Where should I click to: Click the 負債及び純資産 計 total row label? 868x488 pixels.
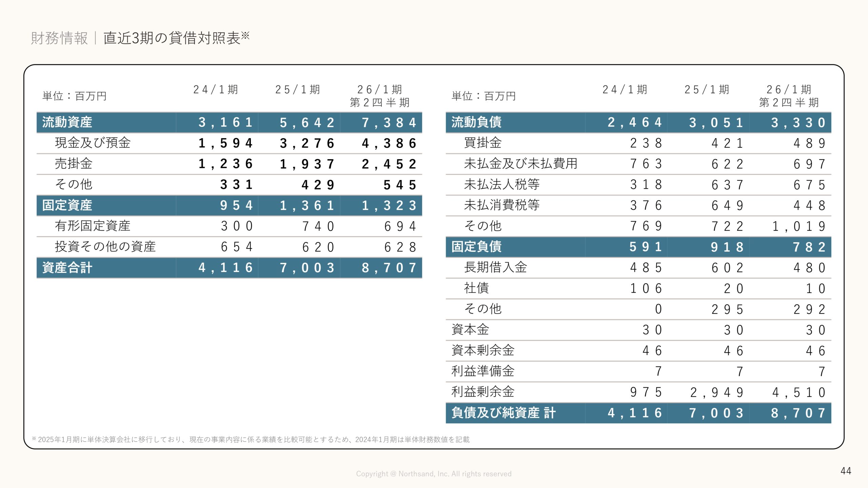point(504,413)
